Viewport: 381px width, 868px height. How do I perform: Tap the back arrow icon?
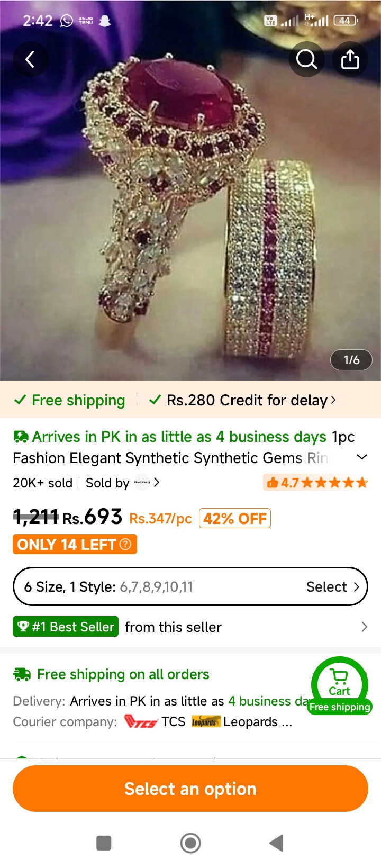point(30,59)
